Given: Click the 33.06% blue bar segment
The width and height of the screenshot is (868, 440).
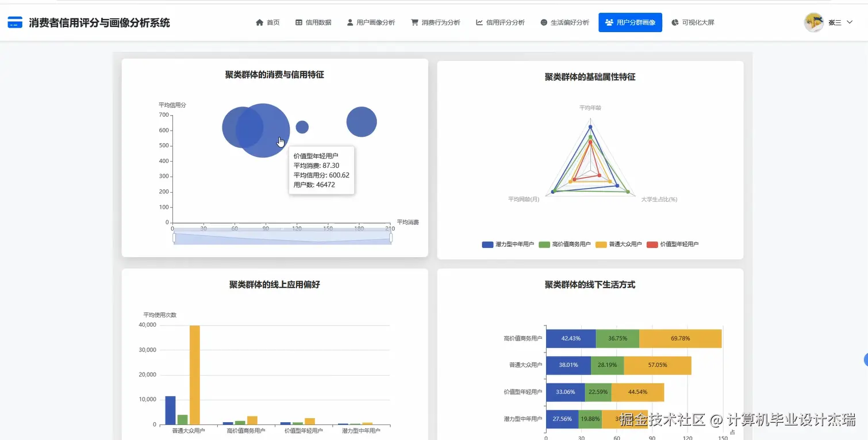Looking at the screenshot, I should [566, 392].
